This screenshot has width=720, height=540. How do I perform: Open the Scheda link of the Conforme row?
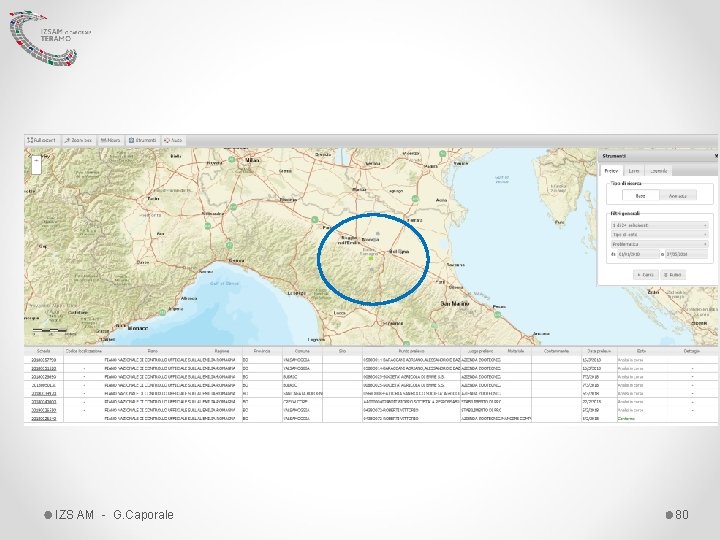point(44,419)
